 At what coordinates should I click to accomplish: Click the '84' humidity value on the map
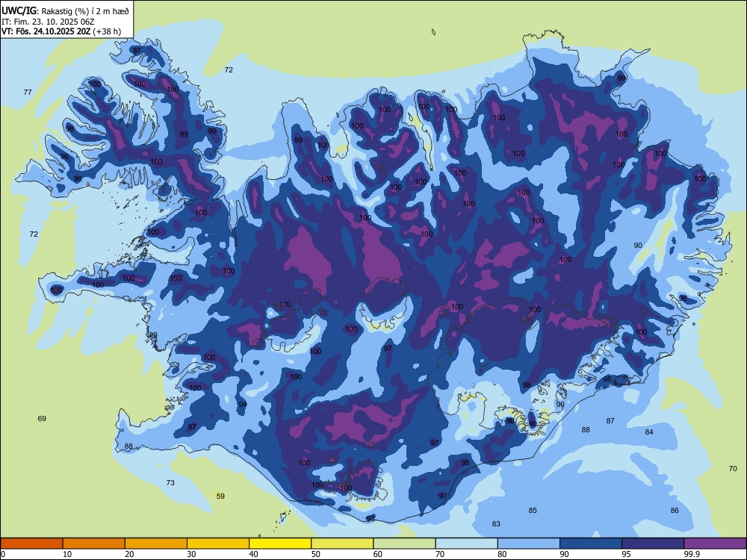[x=649, y=432]
